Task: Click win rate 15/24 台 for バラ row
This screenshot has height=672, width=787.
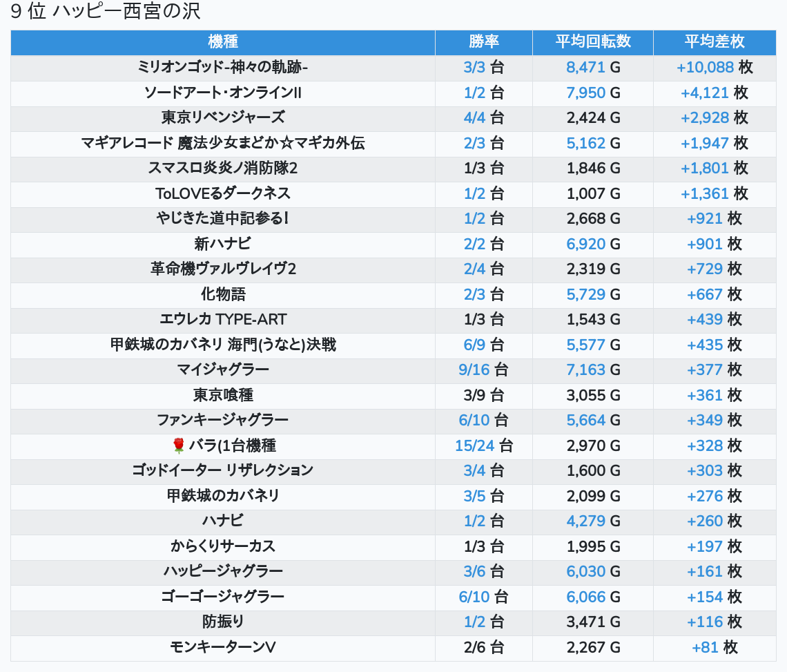Action: (x=484, y=445)
